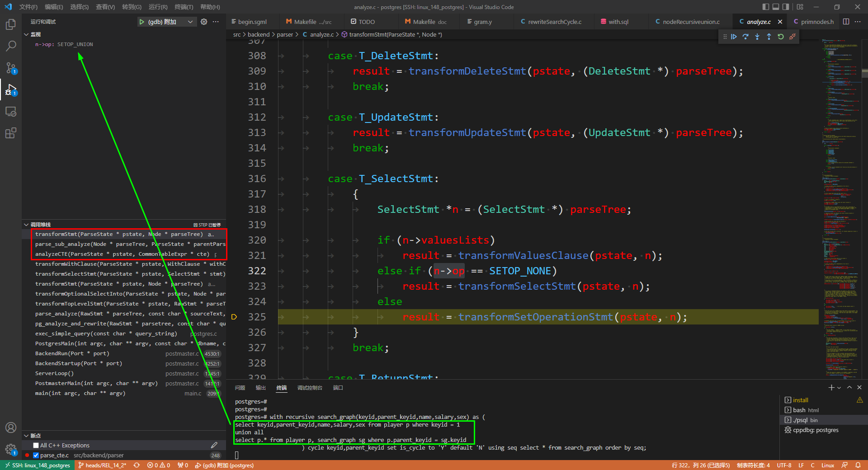868x470 pixels.
Task: Open the Search view in the activity bar
Action: (11, 46)
